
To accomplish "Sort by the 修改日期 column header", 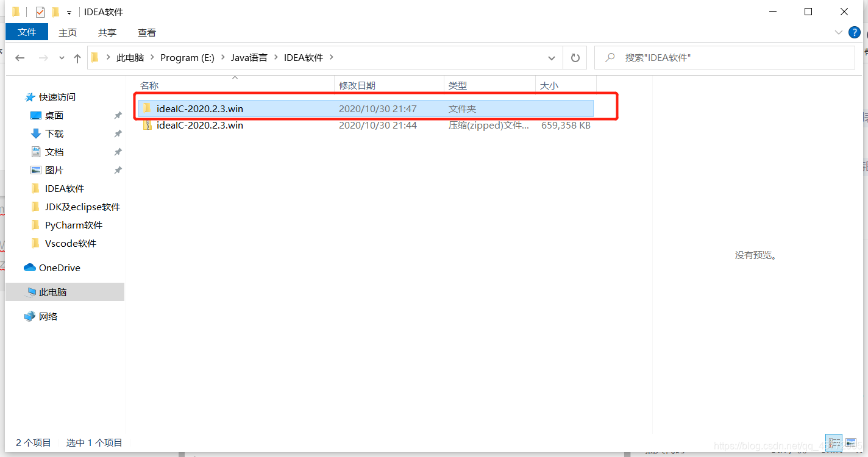I will 389,86.
